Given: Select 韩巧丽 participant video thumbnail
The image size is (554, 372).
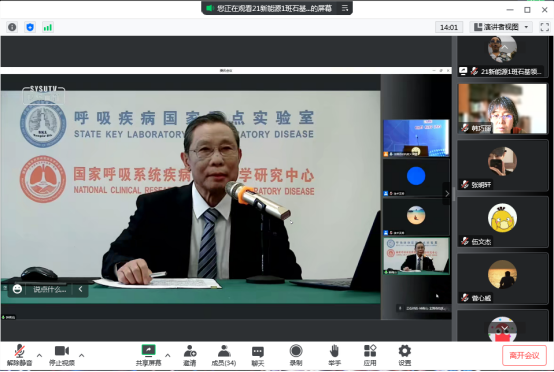Looking at the screenshot, I should pos(502,108).
